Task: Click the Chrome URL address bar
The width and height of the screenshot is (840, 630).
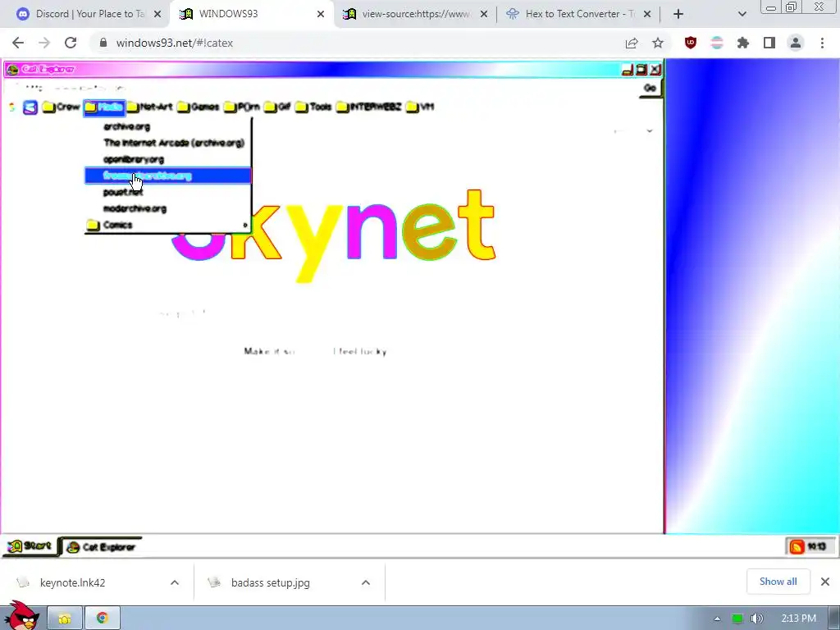Action: (x=354, y=43)
